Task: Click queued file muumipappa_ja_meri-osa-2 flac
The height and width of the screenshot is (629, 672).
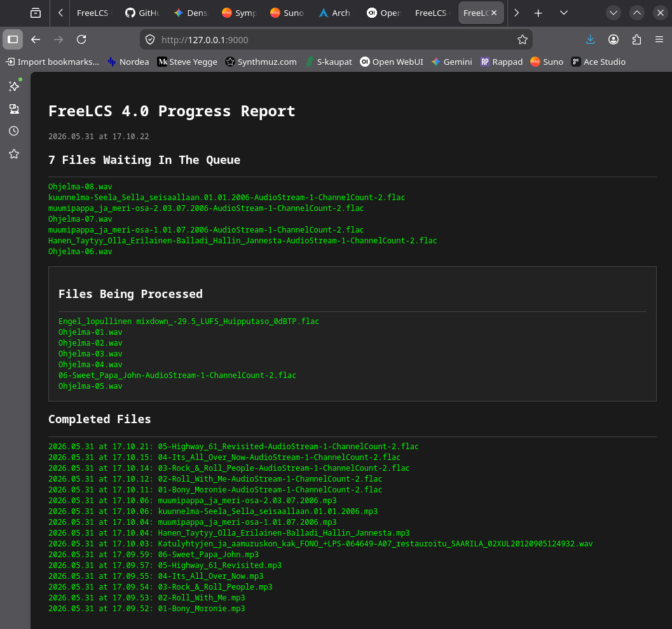Action: click(x=206, y=208)
